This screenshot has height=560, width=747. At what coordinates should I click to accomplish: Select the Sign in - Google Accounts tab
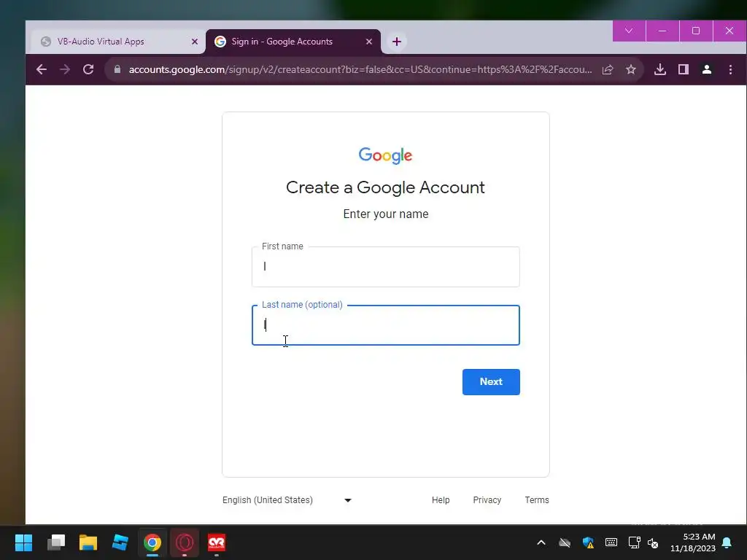[x=293, y=42]
